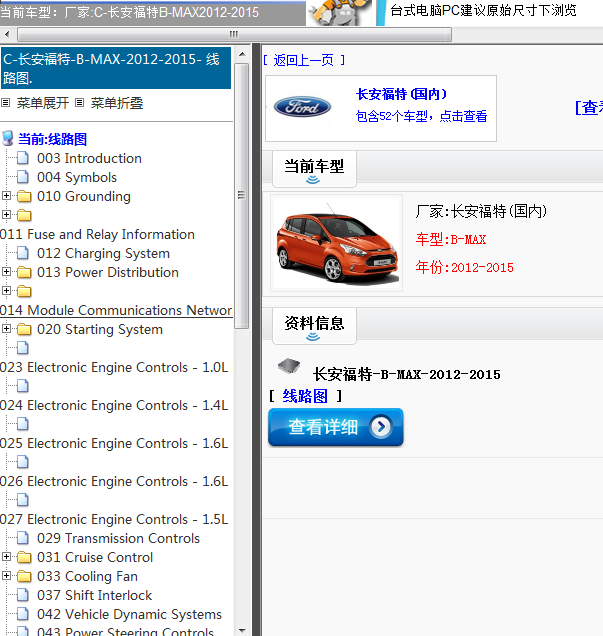
Task: Open 029 Transmission Controls entry
Action: tap(118, 538)
